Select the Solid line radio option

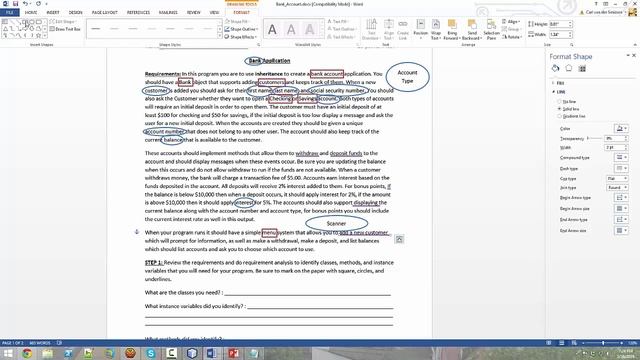pos(559,109)
